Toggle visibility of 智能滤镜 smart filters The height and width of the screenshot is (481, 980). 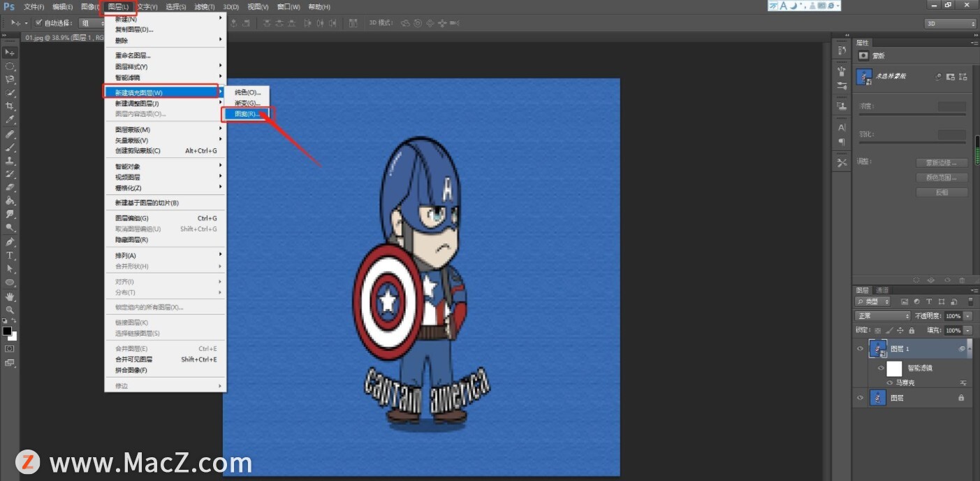(881, 368)
